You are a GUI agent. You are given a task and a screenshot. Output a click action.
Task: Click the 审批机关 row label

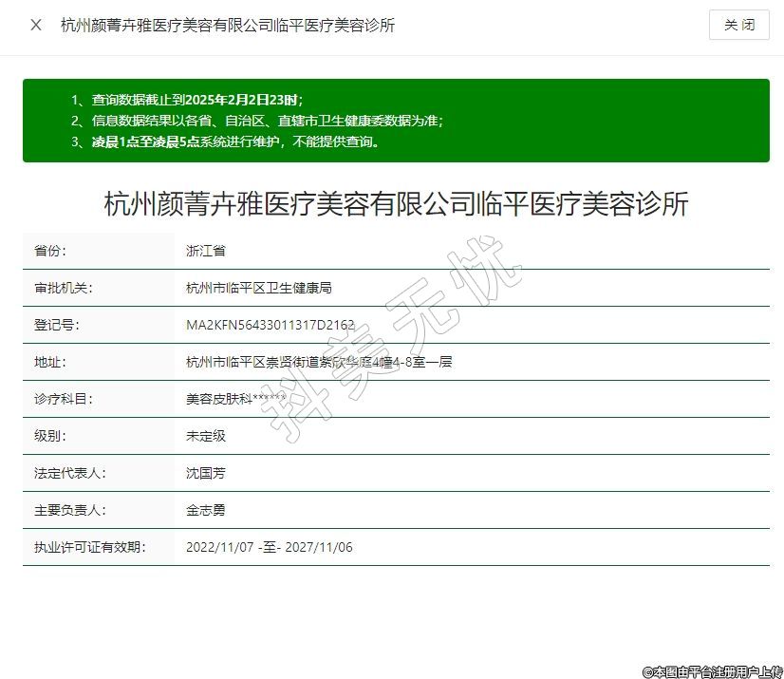64,288
